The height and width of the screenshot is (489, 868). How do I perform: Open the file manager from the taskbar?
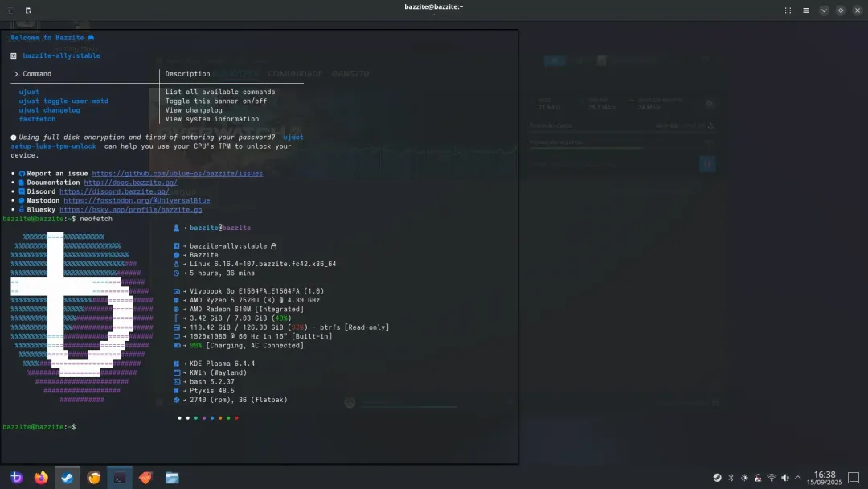click(172, 478)
